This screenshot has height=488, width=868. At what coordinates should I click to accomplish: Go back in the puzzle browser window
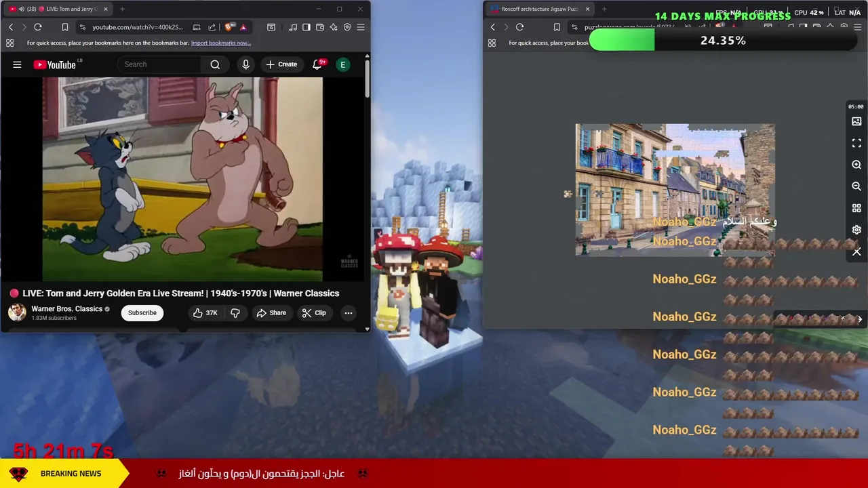(493, 27)
